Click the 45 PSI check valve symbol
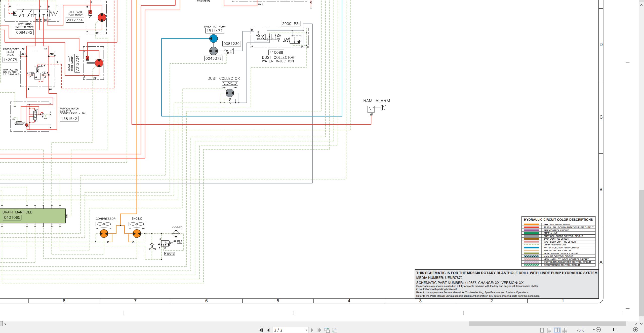This screenshot has height=333, width=644. point(152,245)
